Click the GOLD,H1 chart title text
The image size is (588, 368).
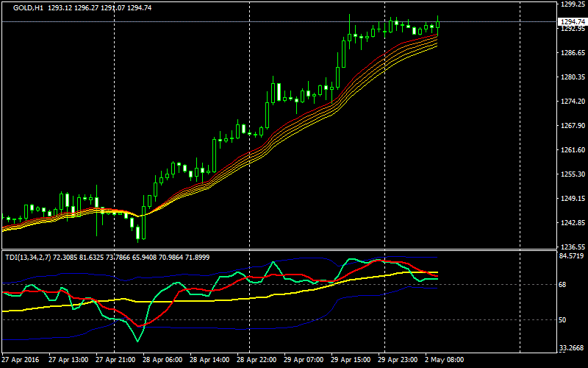tap(28, 7)
